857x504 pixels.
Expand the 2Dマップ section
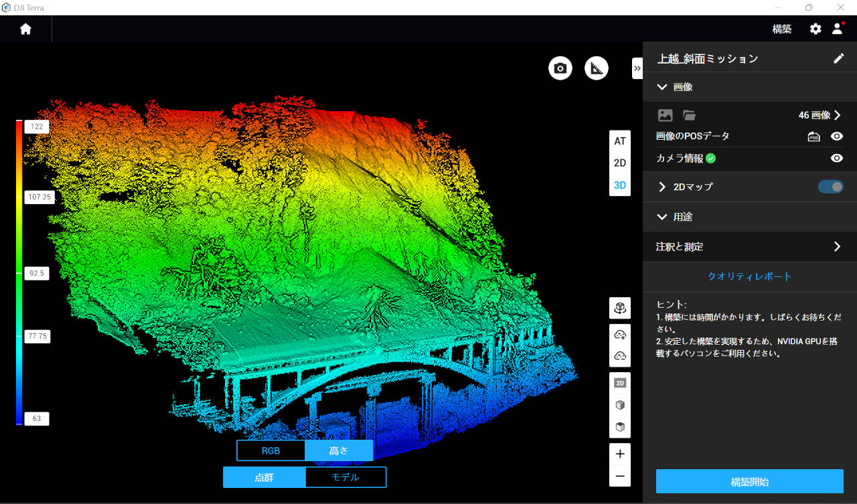(x=662, y=187)
